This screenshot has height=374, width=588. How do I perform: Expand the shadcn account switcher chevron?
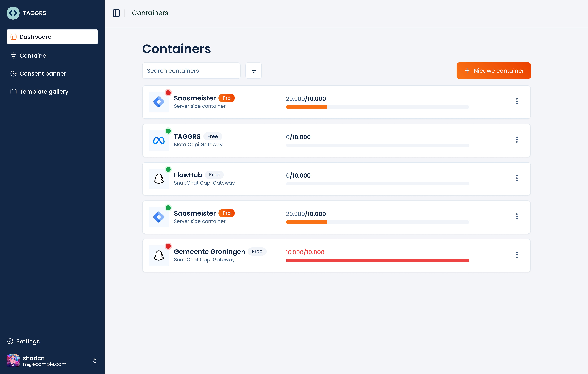(95, 361)
